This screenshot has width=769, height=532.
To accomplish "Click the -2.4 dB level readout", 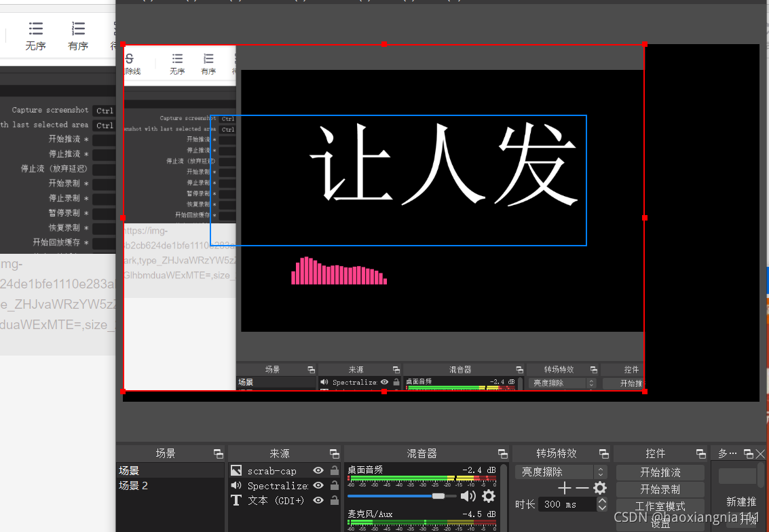I will click(x=479, y=470).
